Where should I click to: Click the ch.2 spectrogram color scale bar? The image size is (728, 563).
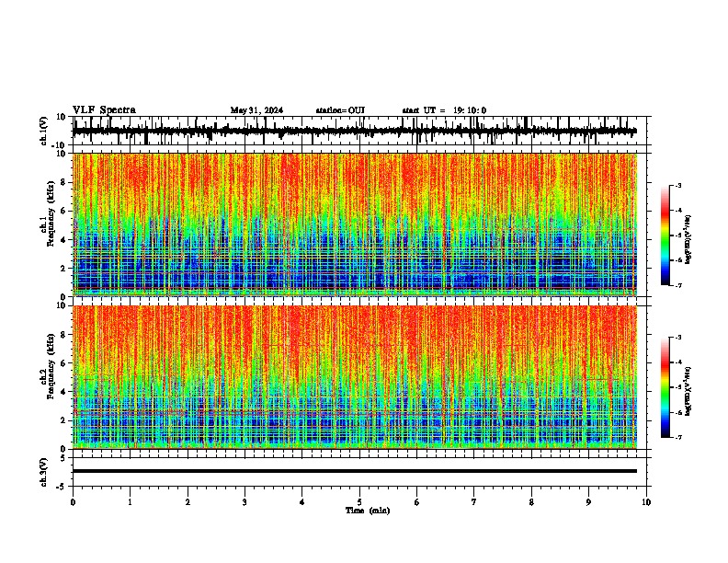point(665,387)
